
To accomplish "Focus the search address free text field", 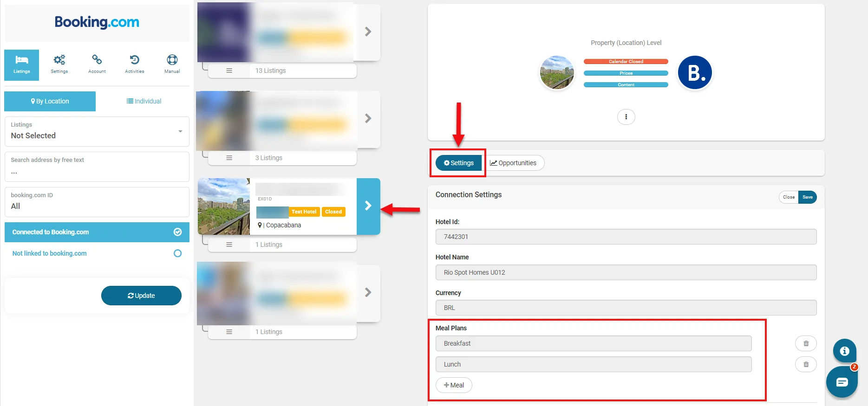I will pyautogui.click(x=97, y=167).
